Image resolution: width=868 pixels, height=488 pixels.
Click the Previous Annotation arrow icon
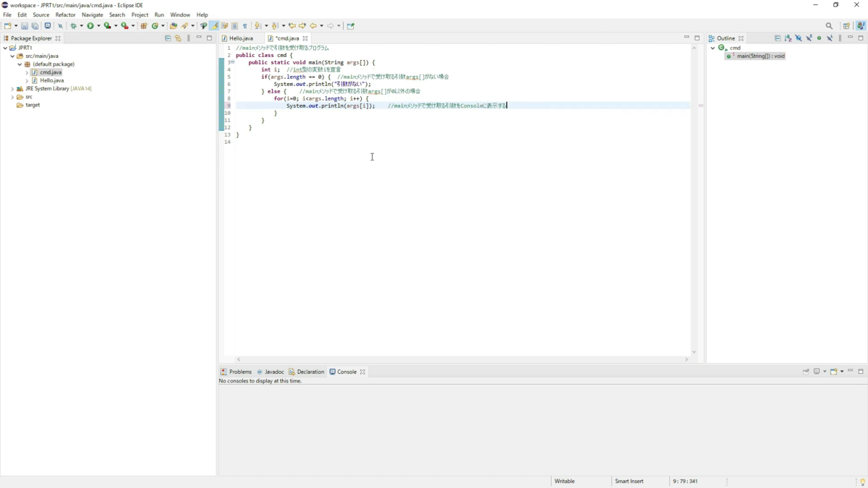274,26
